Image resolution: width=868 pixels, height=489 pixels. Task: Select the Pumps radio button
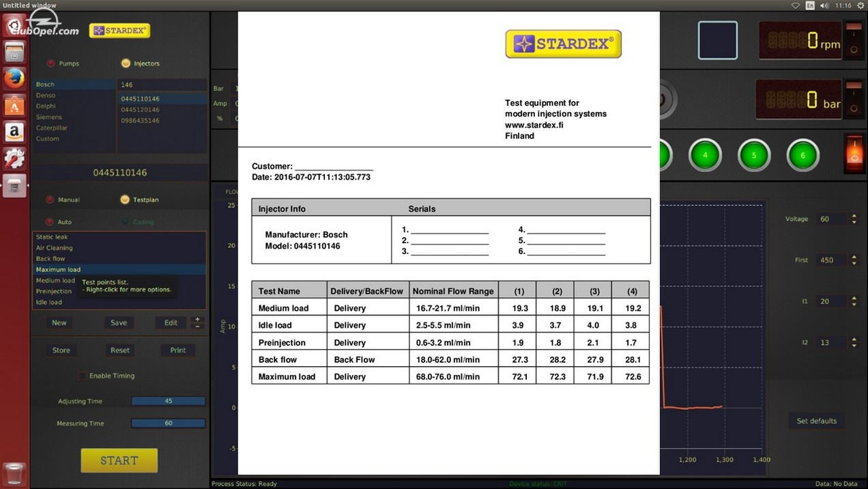50,64
